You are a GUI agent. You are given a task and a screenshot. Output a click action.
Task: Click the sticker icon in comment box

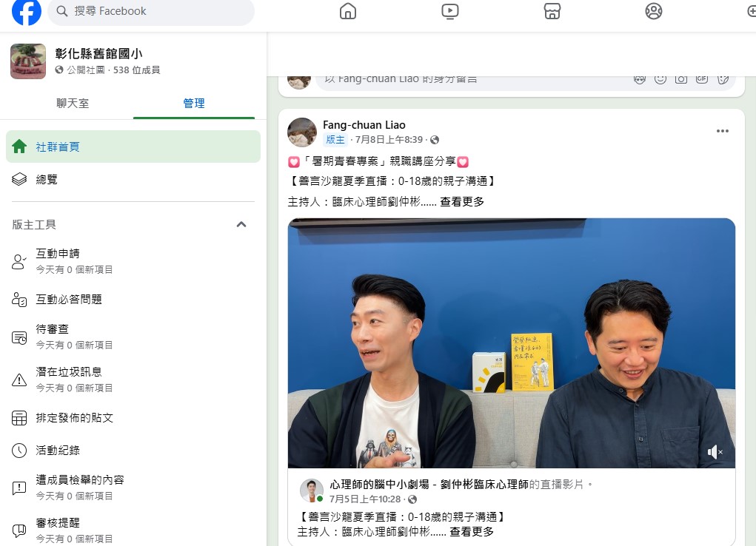click(x=723, y=79)
